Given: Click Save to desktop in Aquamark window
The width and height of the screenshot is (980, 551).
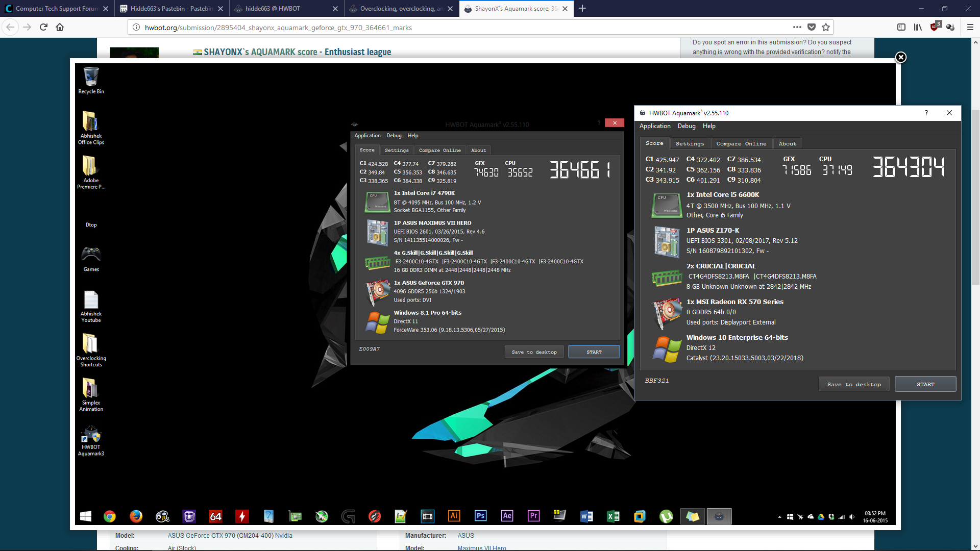Looking at the screenshot, I should coord(854,384).
